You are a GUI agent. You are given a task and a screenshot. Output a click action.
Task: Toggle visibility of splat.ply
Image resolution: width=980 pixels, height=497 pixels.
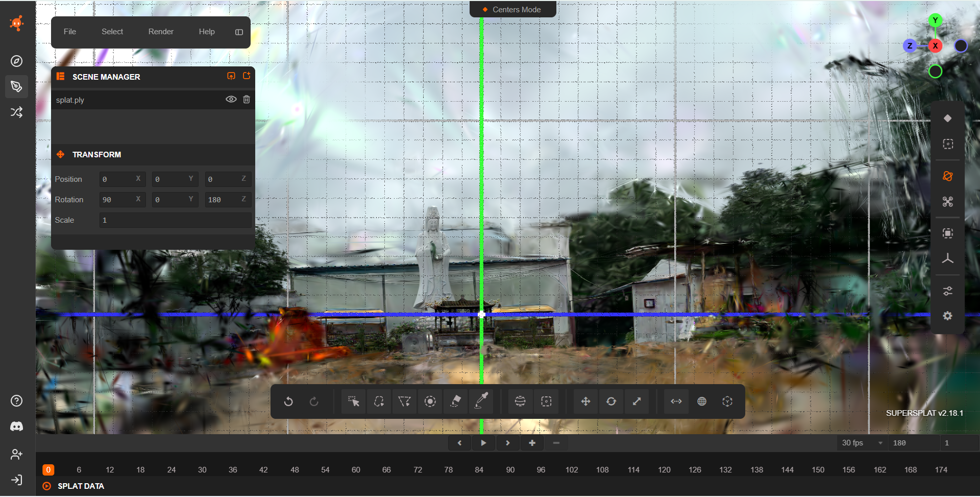(x=231, y=100)
